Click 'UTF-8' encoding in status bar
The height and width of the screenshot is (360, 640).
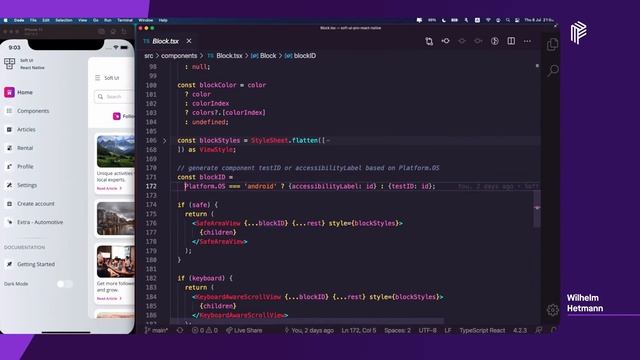(427, 330)
